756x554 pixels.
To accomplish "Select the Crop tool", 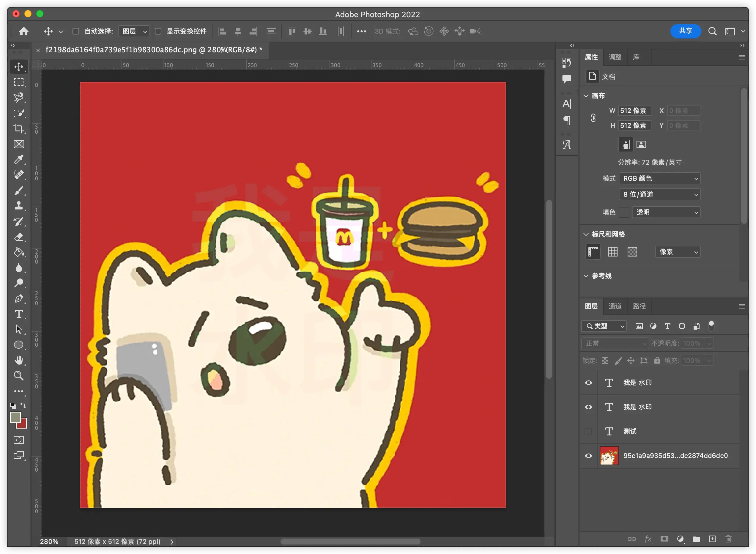I will pos(19,128).
